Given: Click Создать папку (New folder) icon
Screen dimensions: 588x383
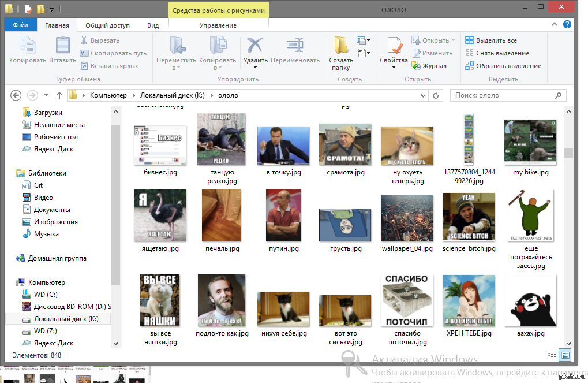Looking at the screenshot, I should tap(341, 46).
